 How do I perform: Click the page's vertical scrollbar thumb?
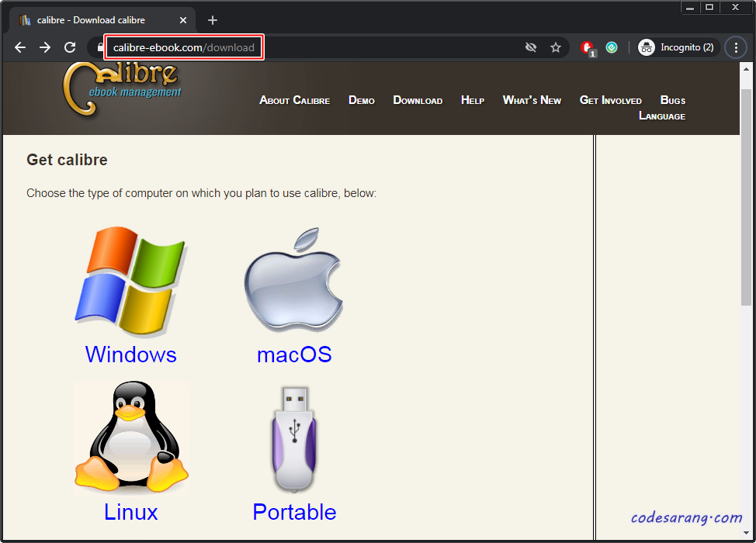[x=746, y=196]
